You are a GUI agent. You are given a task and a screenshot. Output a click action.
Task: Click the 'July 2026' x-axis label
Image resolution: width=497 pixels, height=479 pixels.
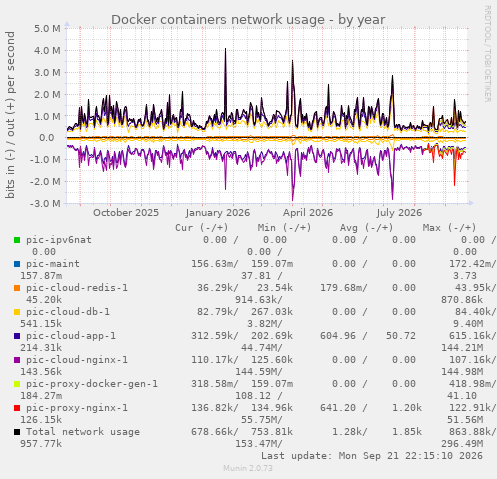click(x=399, y=213)
